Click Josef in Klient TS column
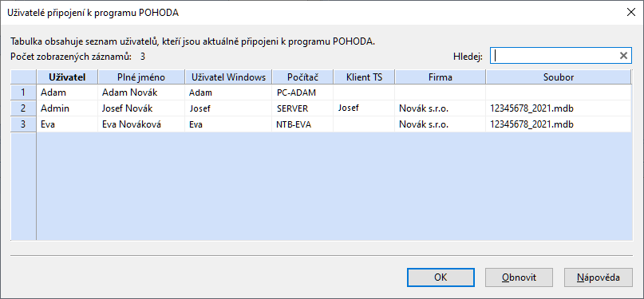The height and width of the screenshot is (299, 644). [x=364, y=108]
